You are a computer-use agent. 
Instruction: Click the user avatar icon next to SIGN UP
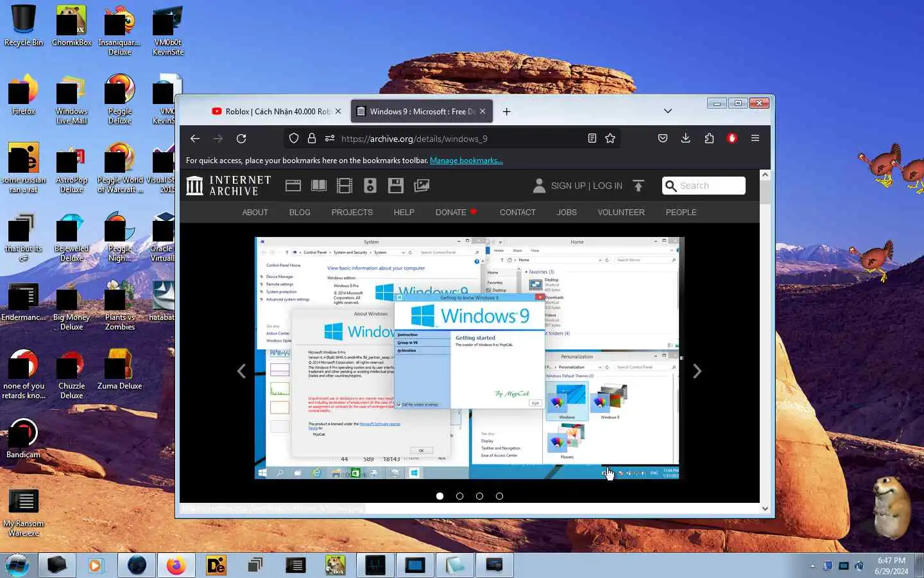coord(539,186)
